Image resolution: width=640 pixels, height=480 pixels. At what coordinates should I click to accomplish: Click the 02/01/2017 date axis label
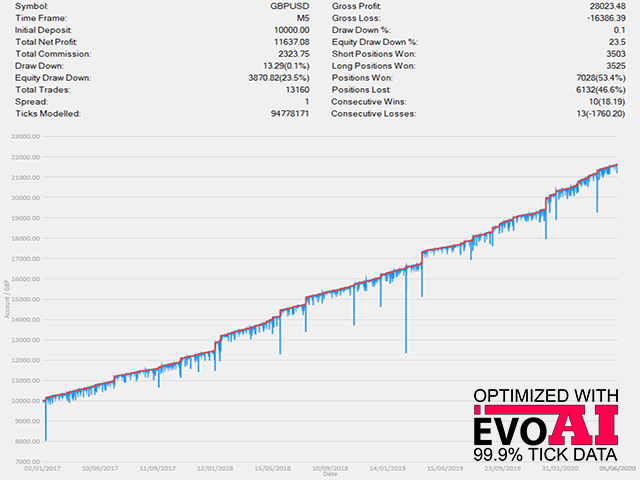tap(42, 468)
